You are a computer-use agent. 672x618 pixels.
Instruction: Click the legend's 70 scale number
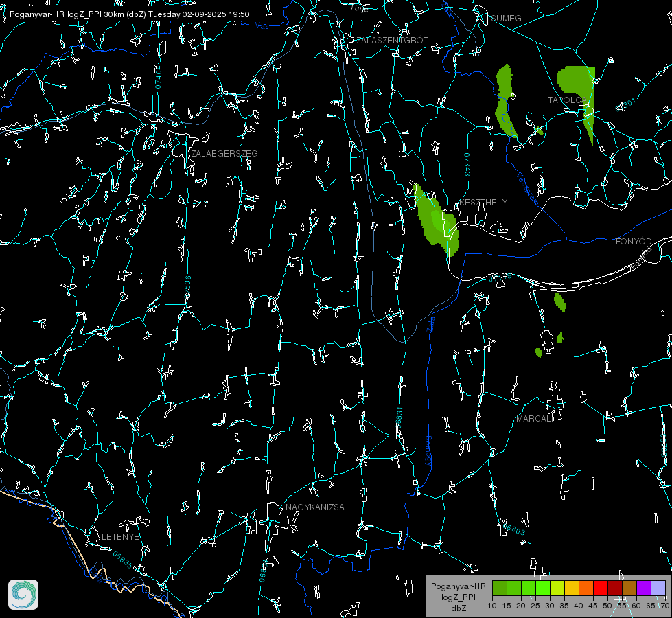point(664,606)
